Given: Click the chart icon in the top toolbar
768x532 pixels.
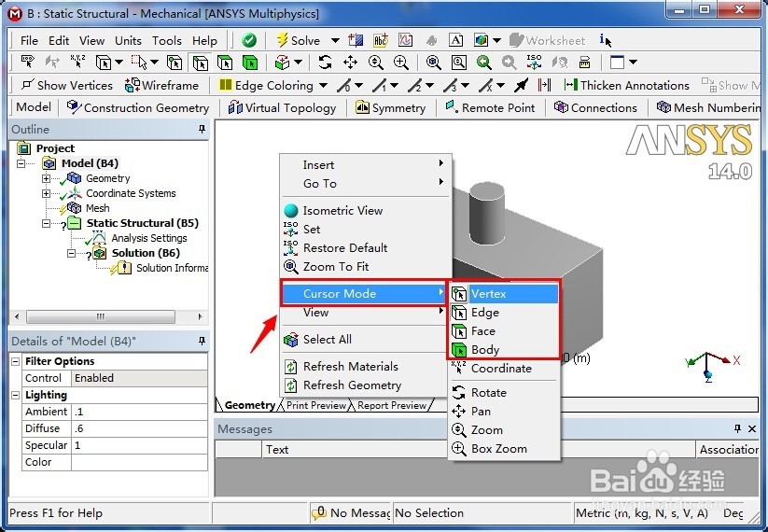Looking at the screenshot, I should [406, 40].
